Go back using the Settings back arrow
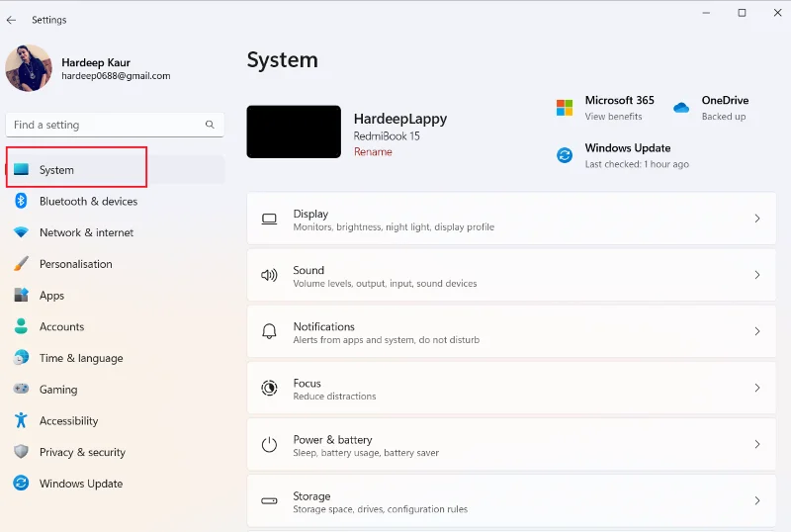 12,20
